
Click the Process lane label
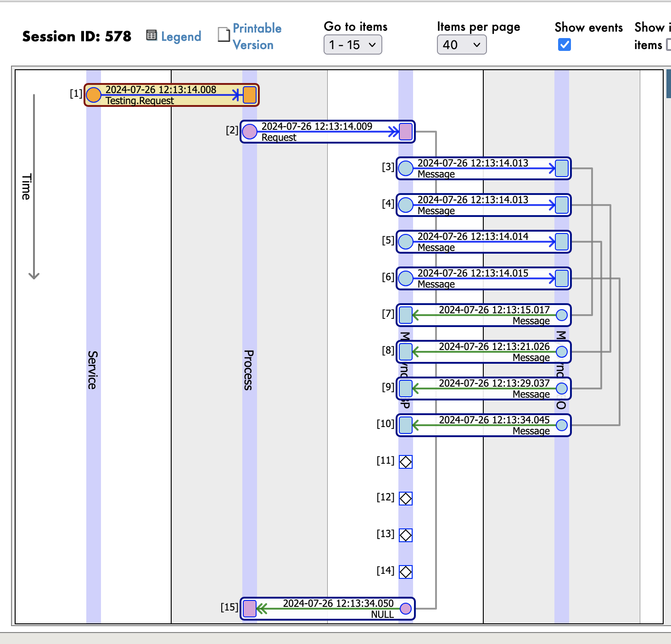pos(249,370)
